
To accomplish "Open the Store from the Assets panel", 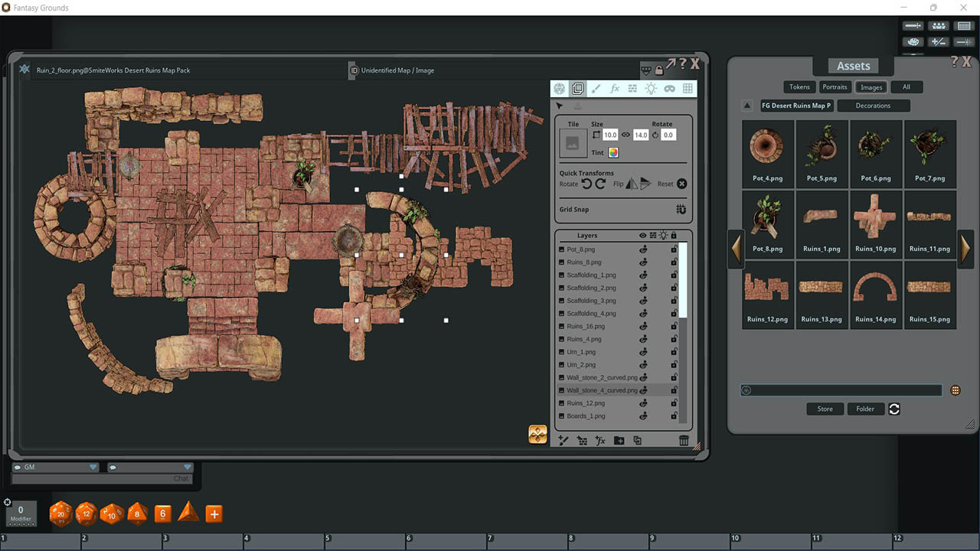I will tap(825, 409).
